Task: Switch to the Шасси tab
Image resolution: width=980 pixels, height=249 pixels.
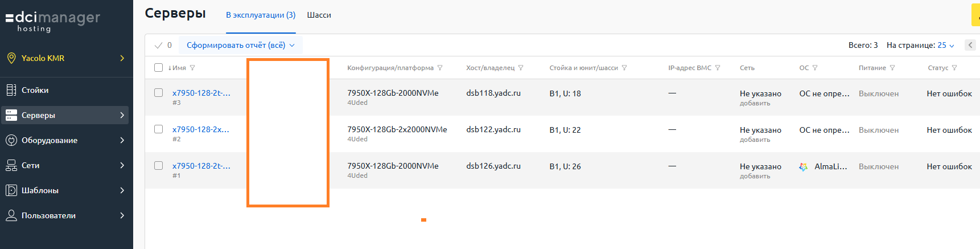Action: point(319,15)
